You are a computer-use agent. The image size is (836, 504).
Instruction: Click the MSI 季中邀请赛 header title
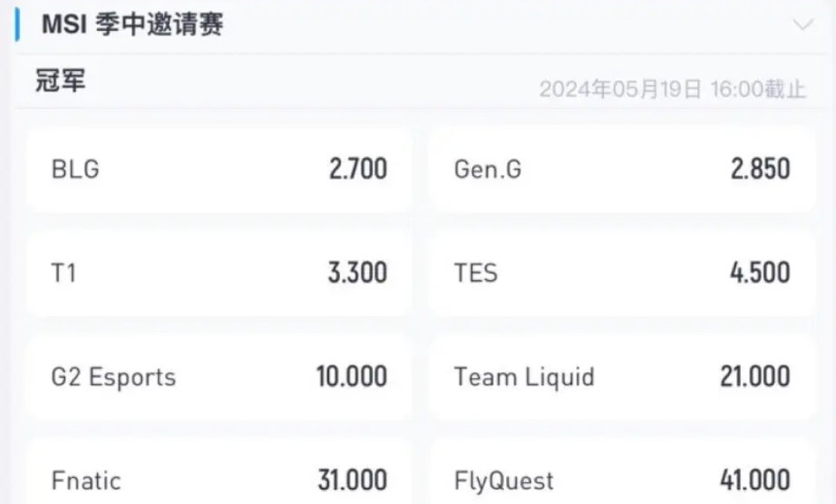132,25
